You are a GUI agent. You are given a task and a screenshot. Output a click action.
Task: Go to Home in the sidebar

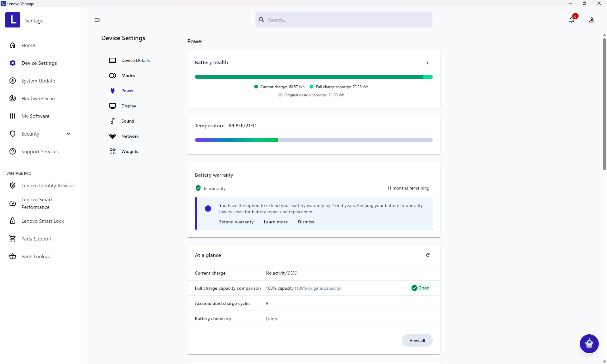click(28, 45)
